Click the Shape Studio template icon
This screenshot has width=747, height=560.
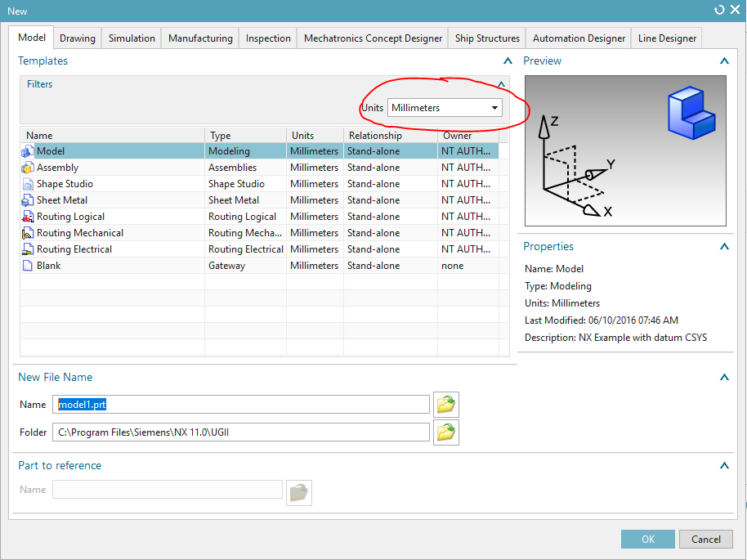28,184
